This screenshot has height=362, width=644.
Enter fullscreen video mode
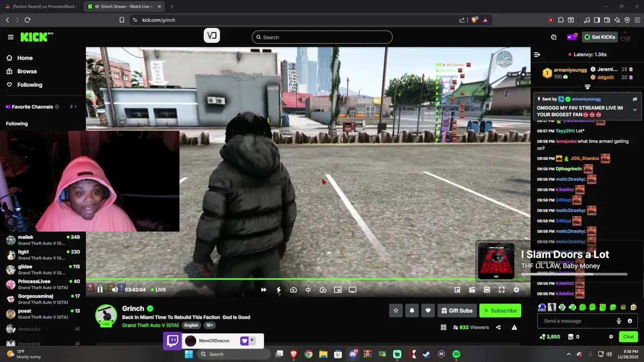pyautogui.click(x=502, y=290)
